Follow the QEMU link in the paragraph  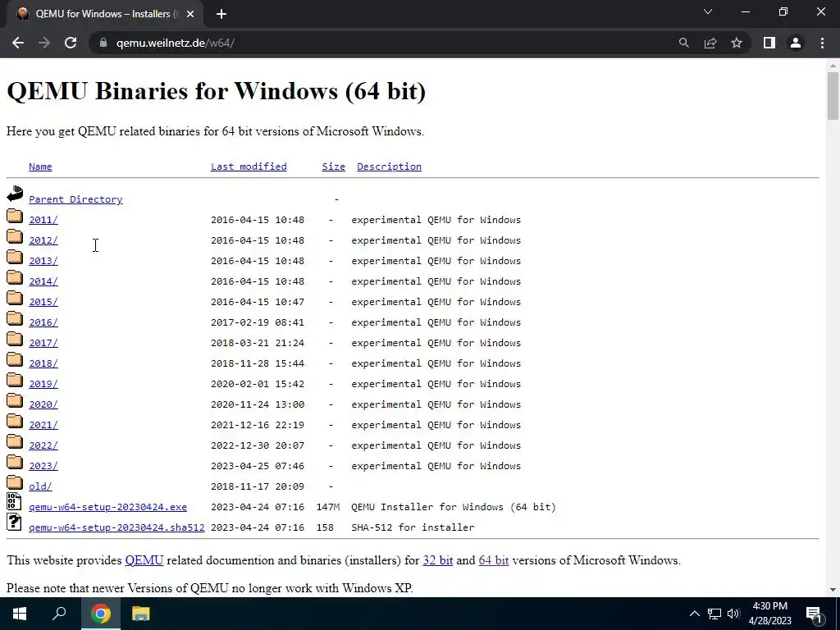pos(144,560)
